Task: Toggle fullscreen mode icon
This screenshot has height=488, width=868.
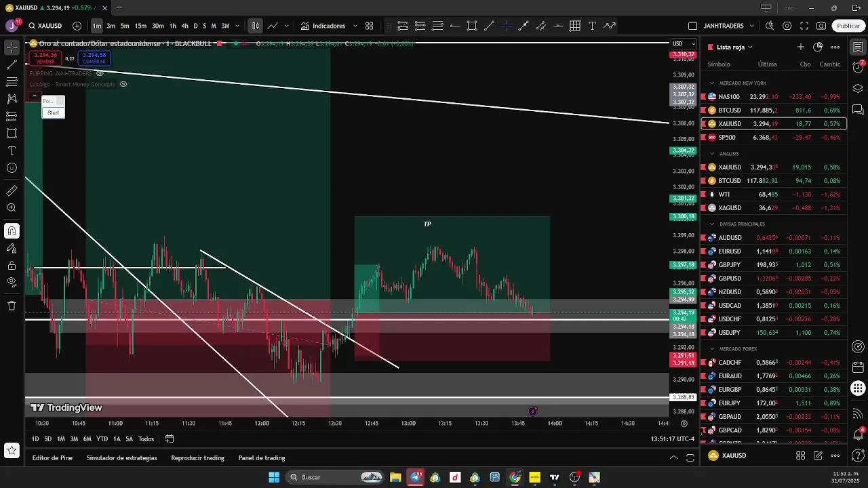Action: 804,26
